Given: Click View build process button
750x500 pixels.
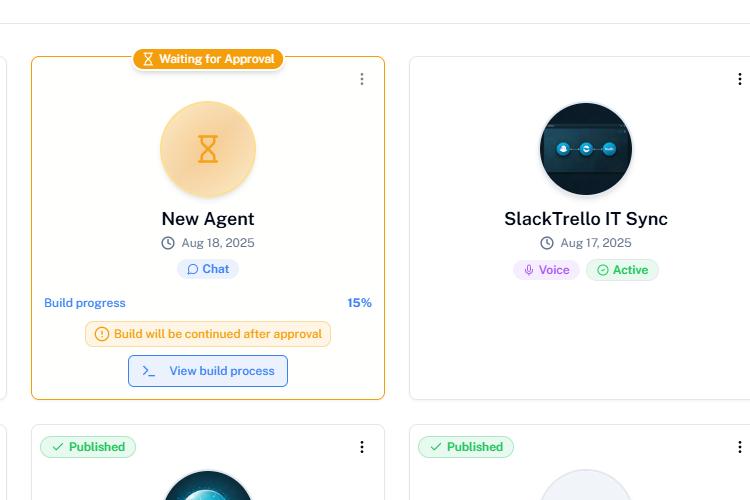Looking at the screenshot, I should 208,371.
